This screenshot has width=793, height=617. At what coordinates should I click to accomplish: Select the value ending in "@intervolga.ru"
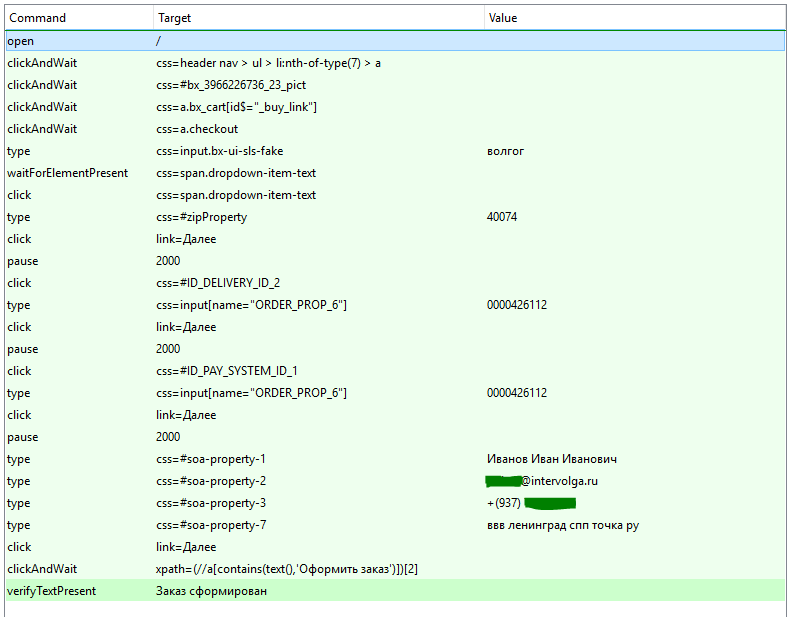(x=542, y=481)
